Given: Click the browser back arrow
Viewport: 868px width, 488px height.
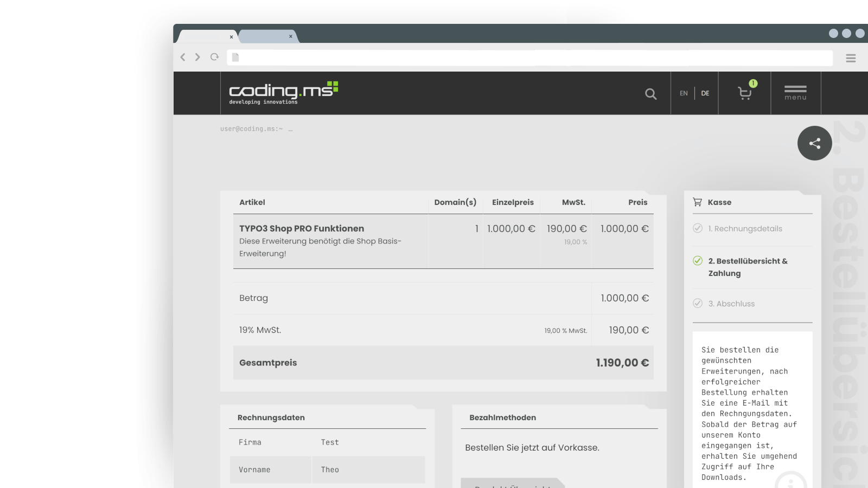Looking at the screenshot, I should (183, 57).
